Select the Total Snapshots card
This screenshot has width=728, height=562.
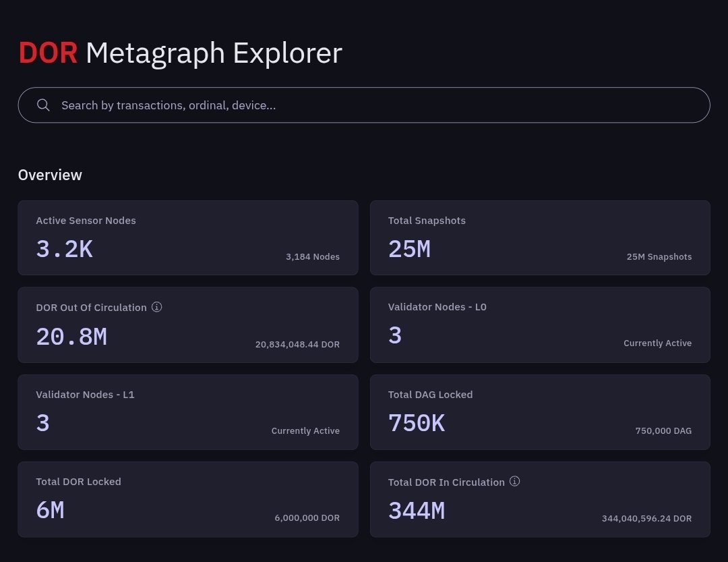540,237
